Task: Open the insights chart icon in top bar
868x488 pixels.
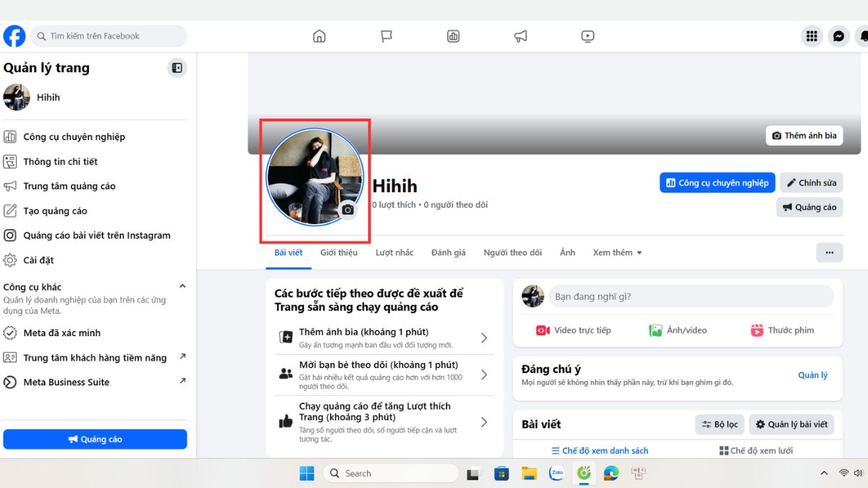Action: tap(454, 36)
